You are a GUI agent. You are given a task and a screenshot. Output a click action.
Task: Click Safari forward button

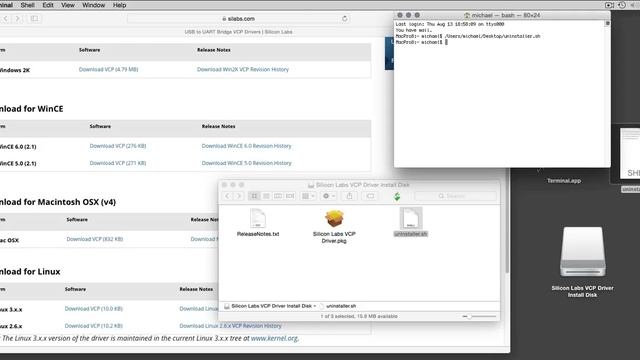click(x=18, y=19)
